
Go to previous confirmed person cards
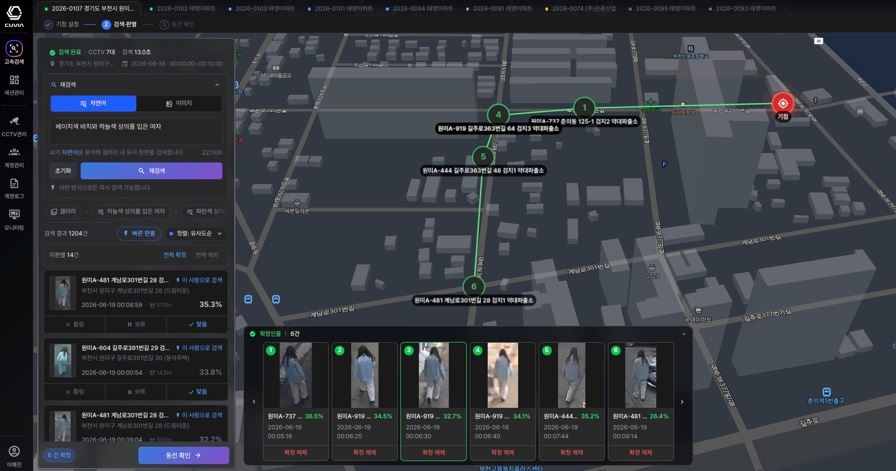pos(254,402)
